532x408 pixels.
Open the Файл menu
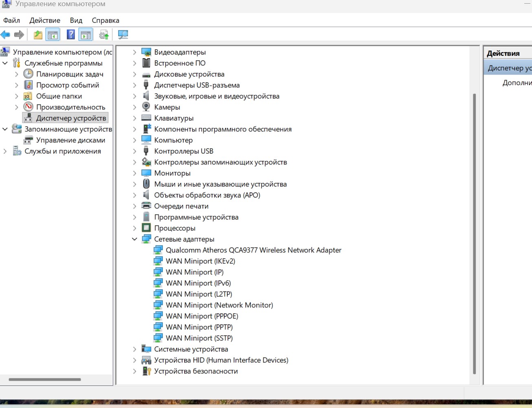tap(11, 20)
